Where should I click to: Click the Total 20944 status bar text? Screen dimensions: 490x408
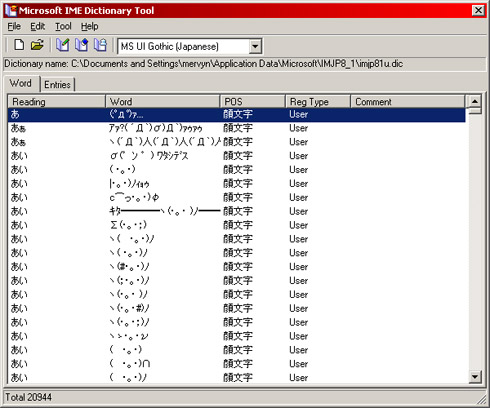pyautogui.click(x=28, y=397)
